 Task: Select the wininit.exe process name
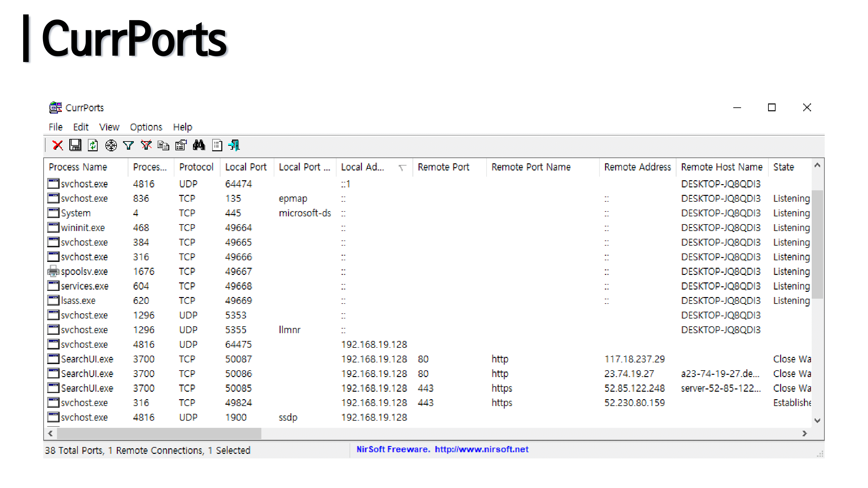83,228
